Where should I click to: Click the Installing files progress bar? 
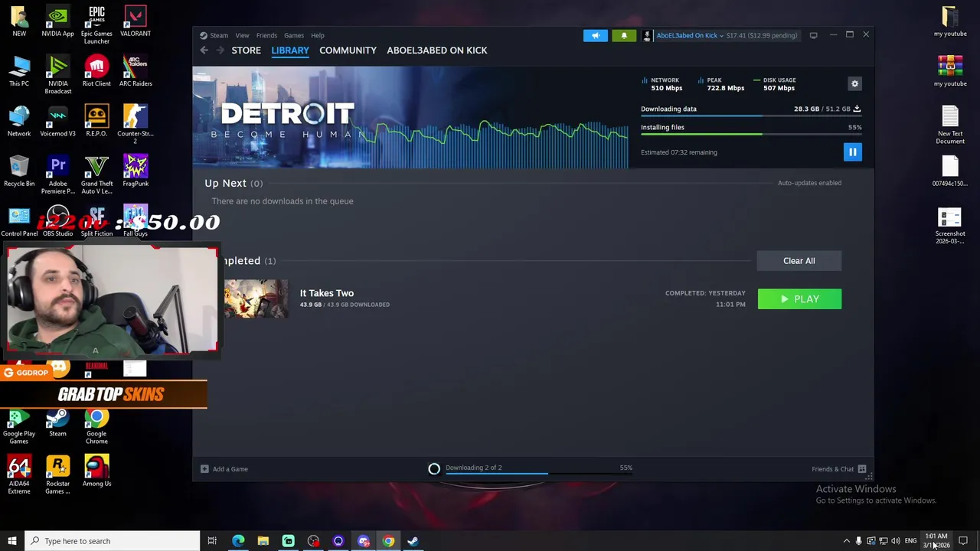(x=750, y=135)
